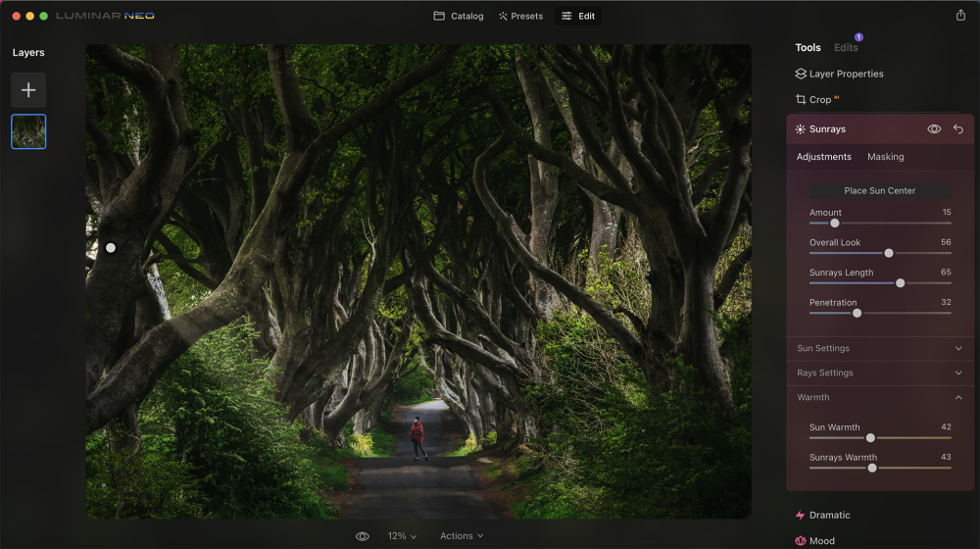Click the Amount value 15

[947, 212]
